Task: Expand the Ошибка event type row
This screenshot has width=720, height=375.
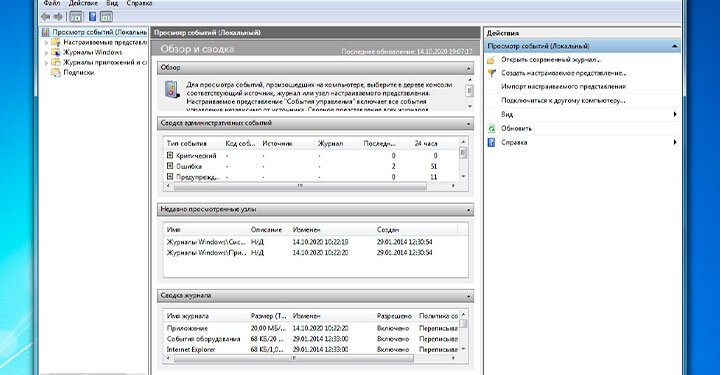Action: click(x=170, y=166)
